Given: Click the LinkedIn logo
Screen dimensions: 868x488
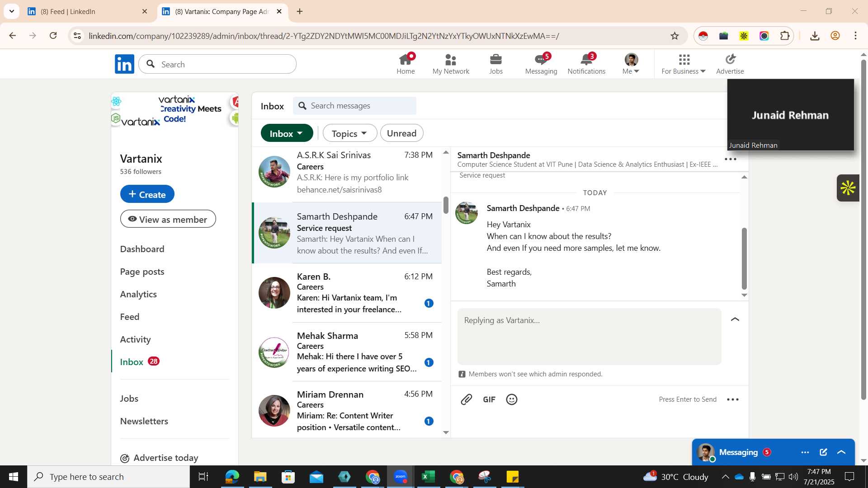Looking at the screenshot, I should 124,64.
